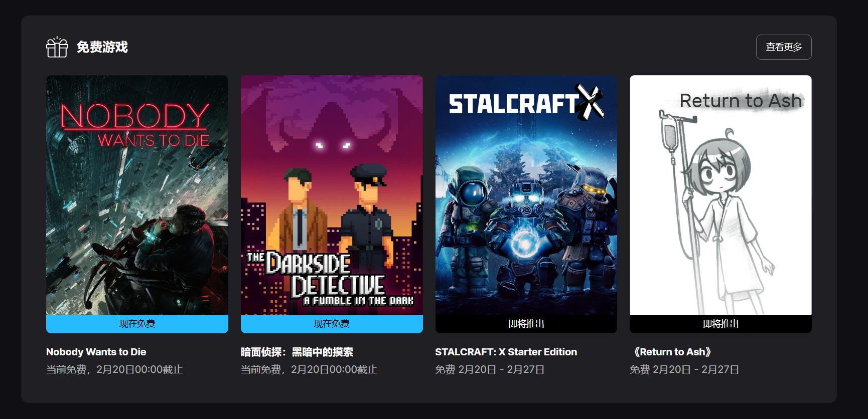Open the 暗面侦探：黑暗中的摸索 title link
Image resolution: width=868 pixels, height=419 pixels.
[297, 352]
